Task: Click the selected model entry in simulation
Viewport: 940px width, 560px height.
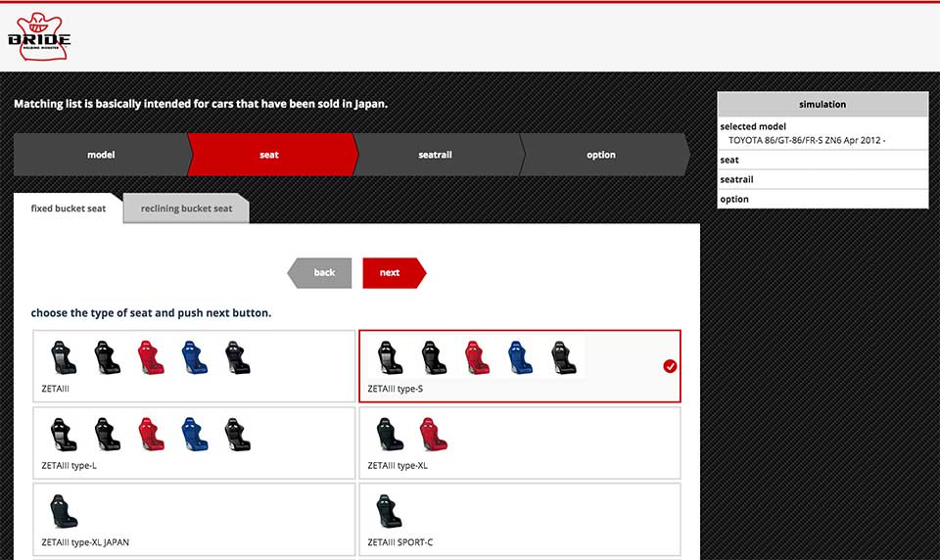Action: pyautogui.click(x=822, y=133)
